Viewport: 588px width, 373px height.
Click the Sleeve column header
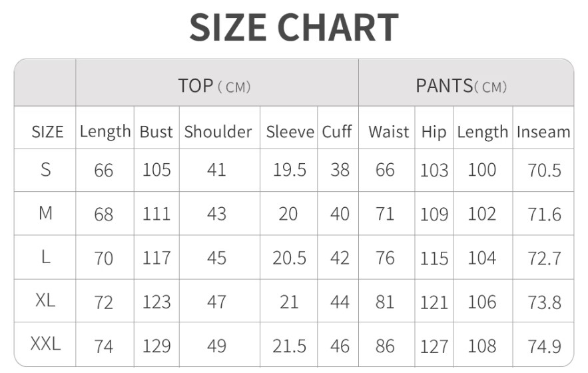click(290, 132)
